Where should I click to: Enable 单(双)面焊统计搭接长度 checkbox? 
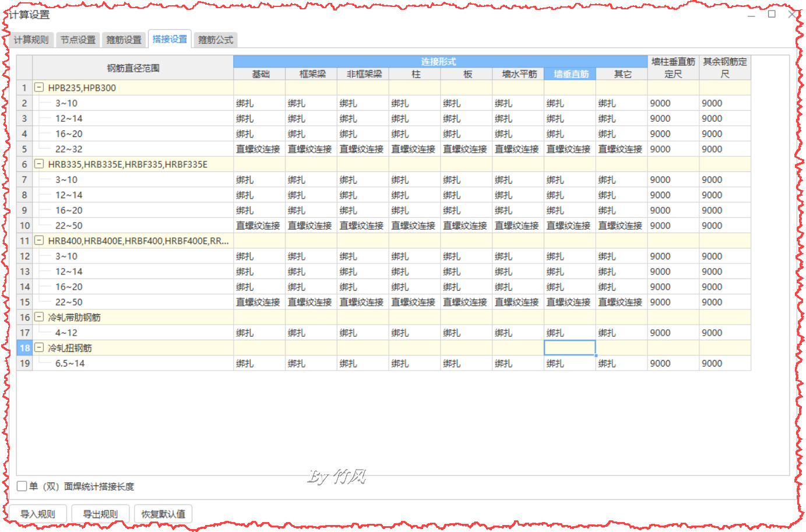pyautogui.click(x=22, y=486)
